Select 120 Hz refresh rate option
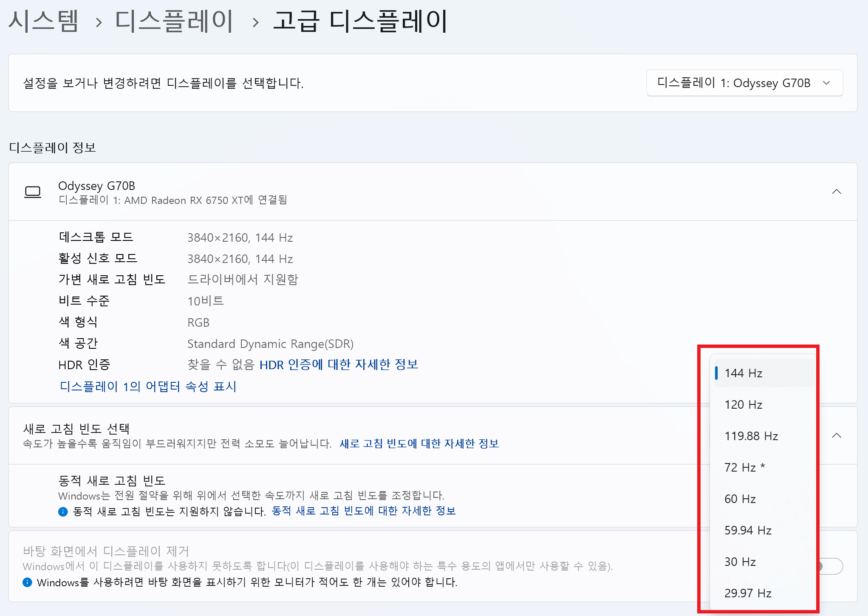This screenshot has width=868, height=616. pos(764,404)
